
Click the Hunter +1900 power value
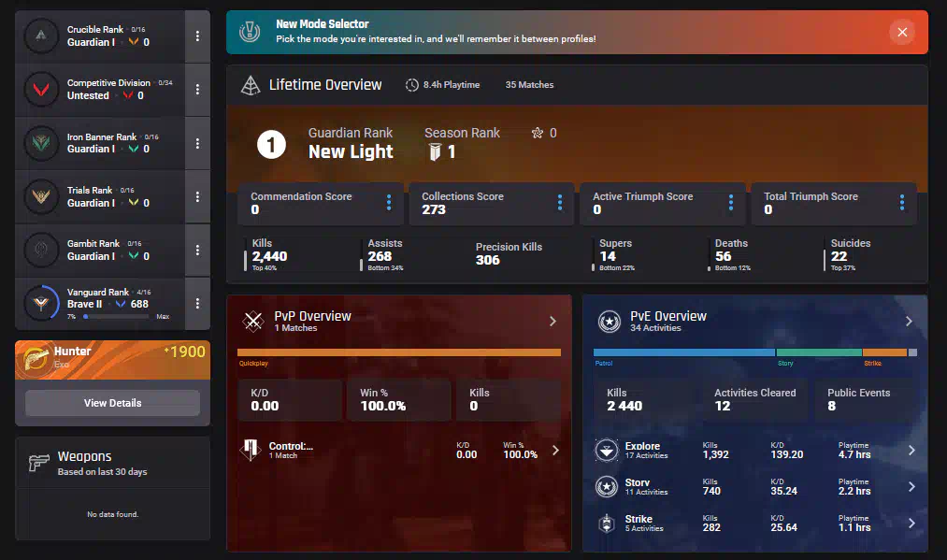[x=185, y=352]
